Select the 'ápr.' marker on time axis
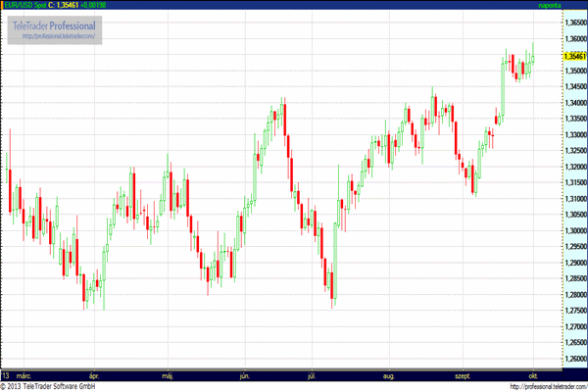Image resolution: width=588 pixels, height=392 pixels. 94,375
